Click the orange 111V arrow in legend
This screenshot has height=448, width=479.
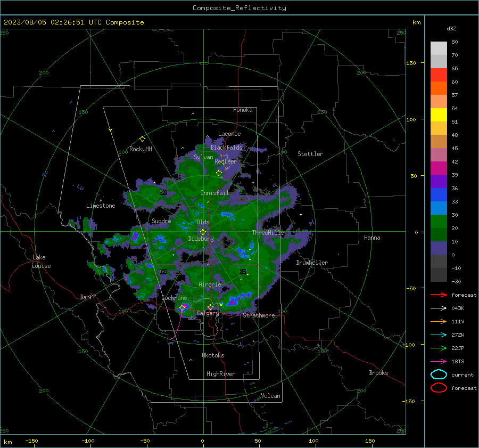[x=439, y=321]
